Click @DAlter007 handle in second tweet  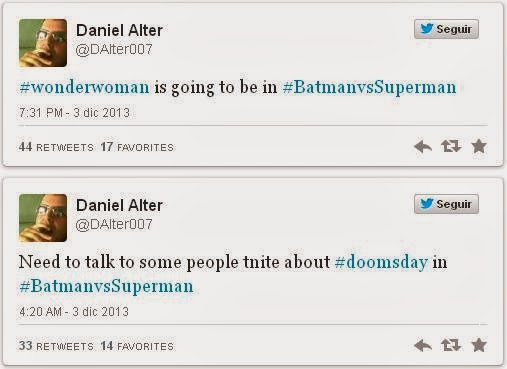click(114, 224)
